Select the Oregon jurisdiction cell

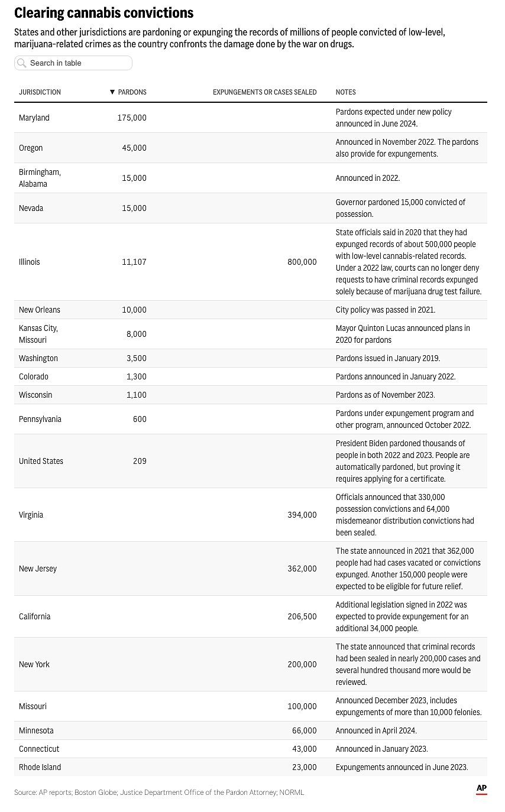pos(31,148)
